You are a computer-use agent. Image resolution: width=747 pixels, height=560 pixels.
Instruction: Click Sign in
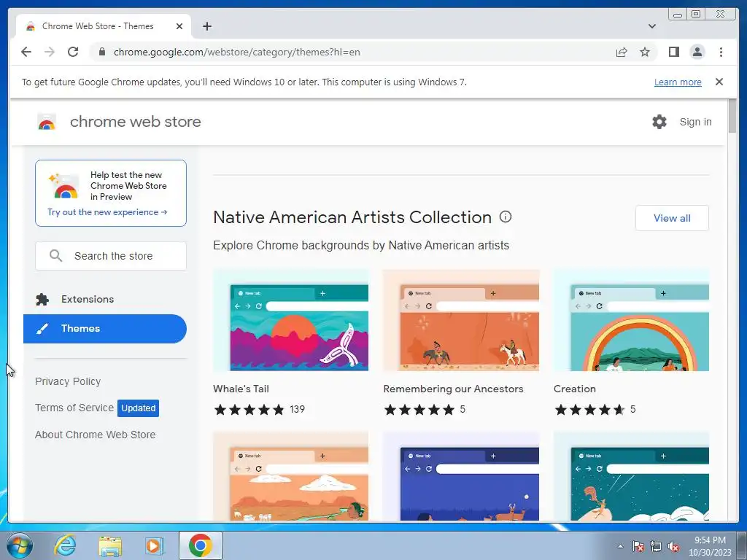[695, 122]
